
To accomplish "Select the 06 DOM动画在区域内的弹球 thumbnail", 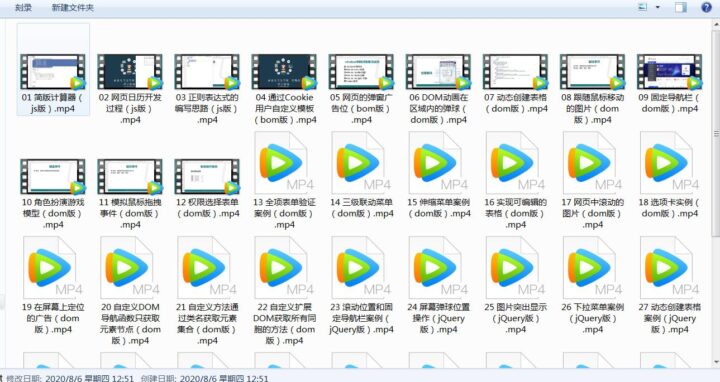I will pyautogui.click(x=439, y=72).
